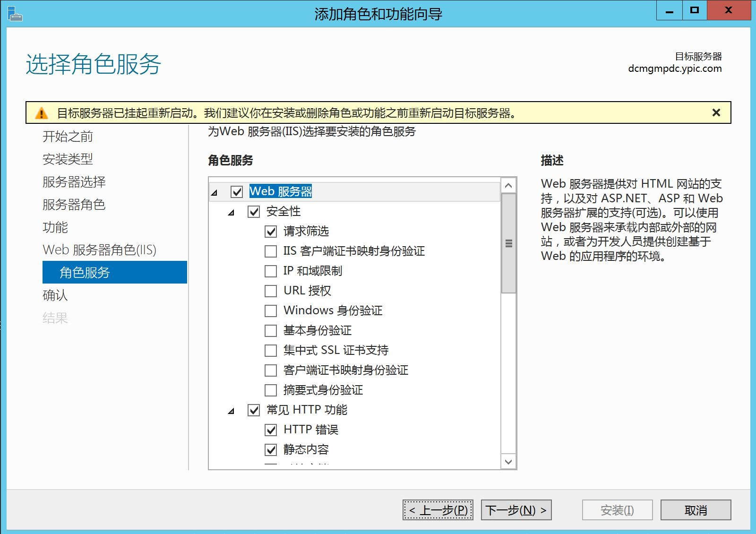Collapse the 常见 HTTP 功能 node
This screenshot has height=534, width=756.
[232, 411]
